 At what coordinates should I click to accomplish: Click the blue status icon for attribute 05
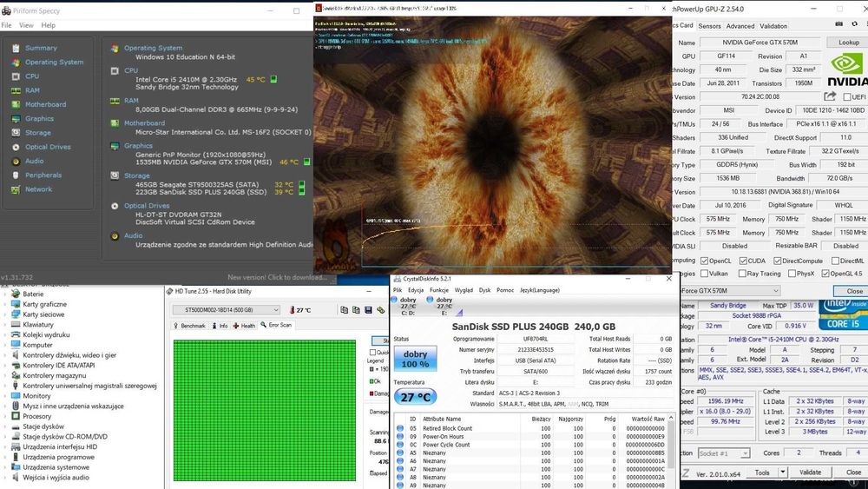399,428
